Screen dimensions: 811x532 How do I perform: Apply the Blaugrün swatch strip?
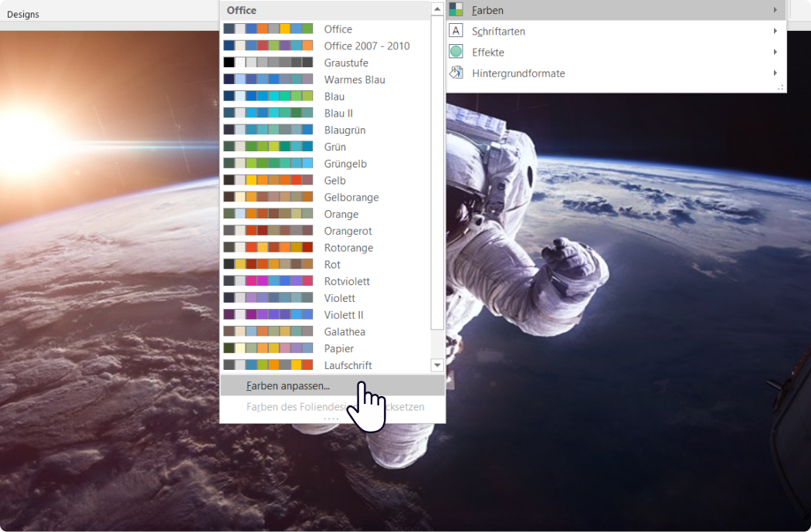point(268,130)
